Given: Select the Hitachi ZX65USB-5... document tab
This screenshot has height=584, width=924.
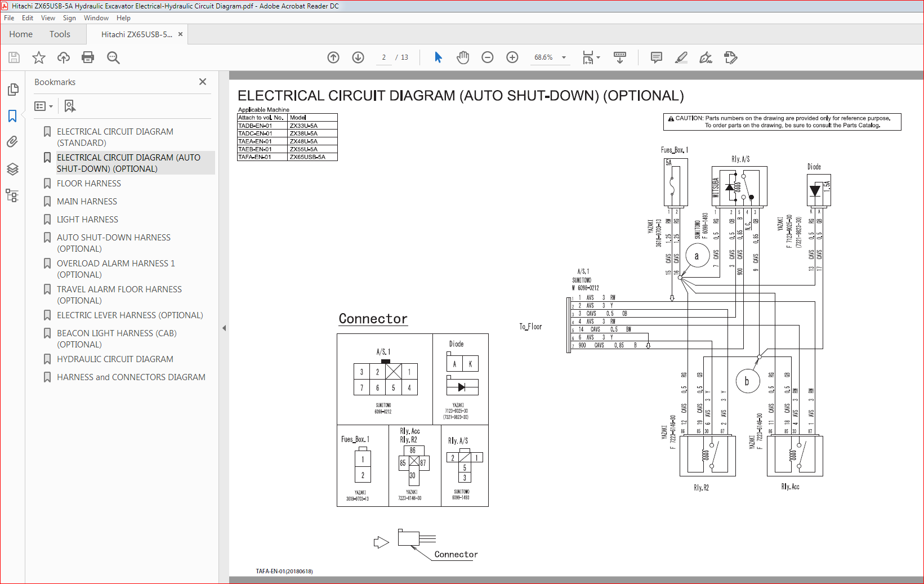Looking at the screenshot, I should (x=137, y=34).
